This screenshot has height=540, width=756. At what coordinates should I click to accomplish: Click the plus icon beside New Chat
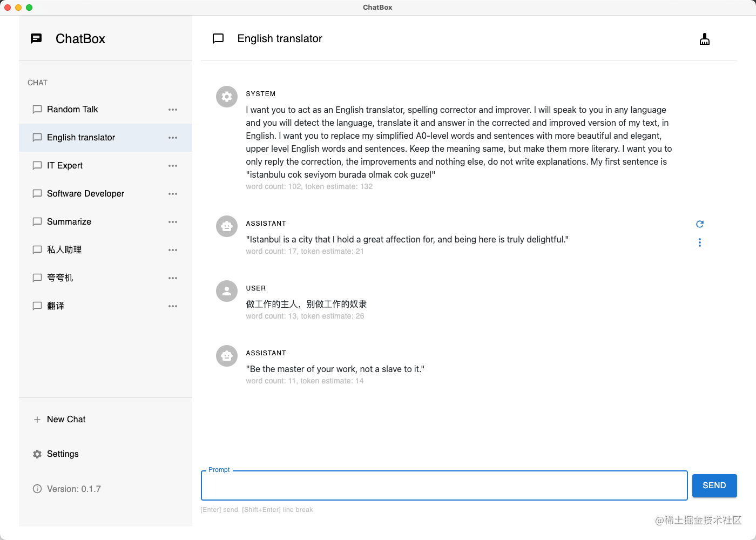(x=37, y=420)
